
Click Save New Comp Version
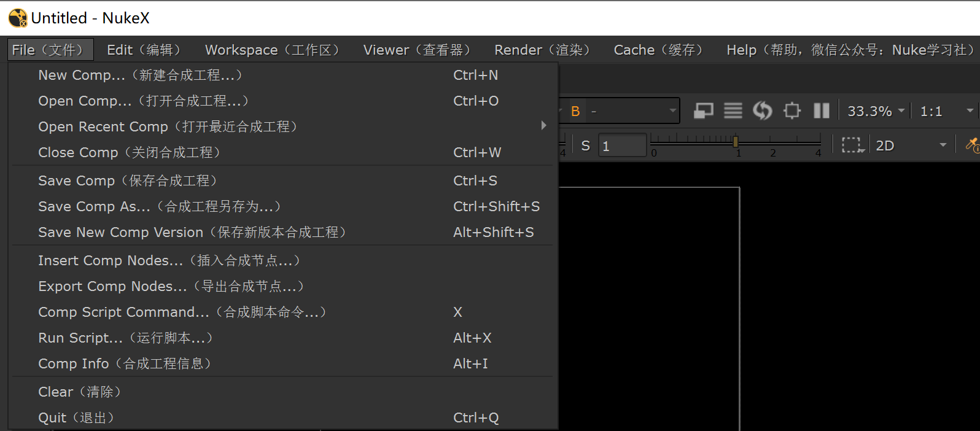click(283, 232)
